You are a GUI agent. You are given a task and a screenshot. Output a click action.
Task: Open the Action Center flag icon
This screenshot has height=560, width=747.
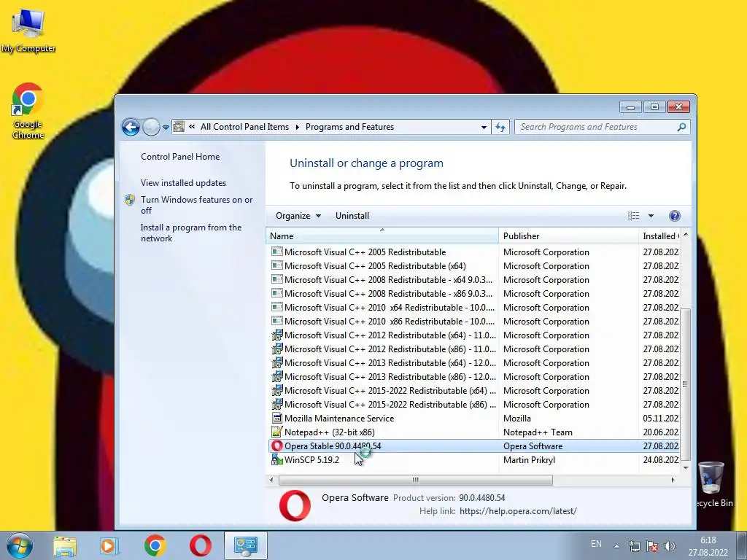tap(652, 545)
